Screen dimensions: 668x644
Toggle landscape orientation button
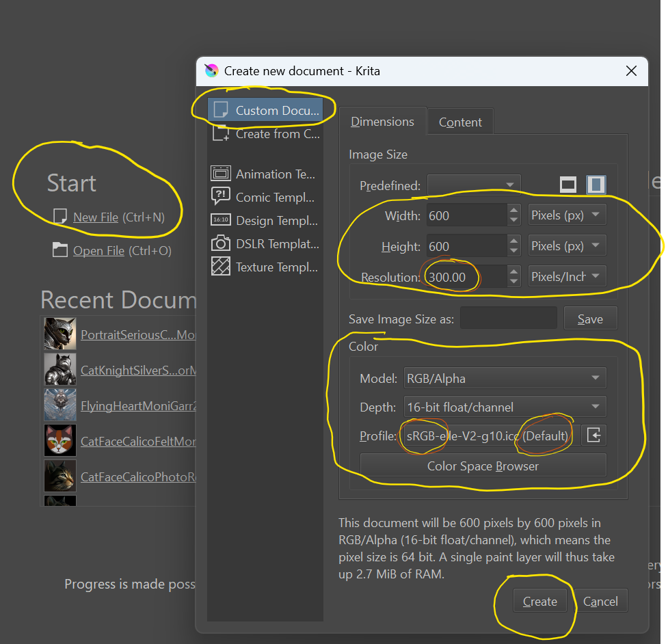coord(567,185)
